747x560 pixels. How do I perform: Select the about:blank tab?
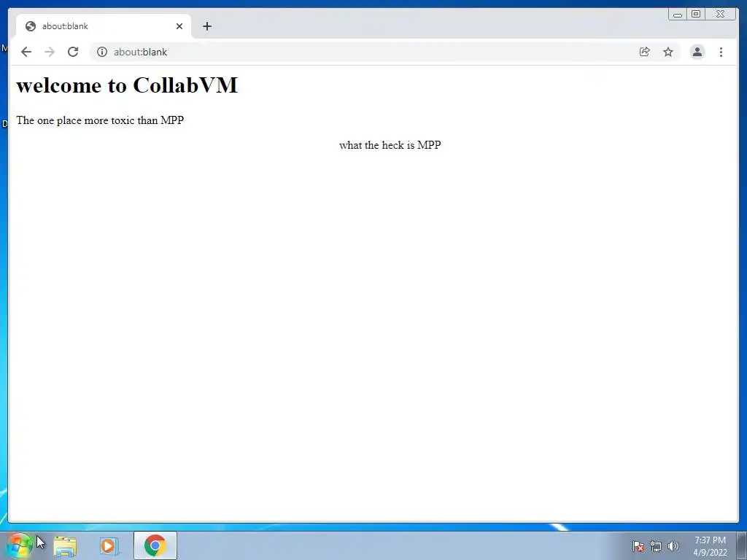[x=104, y=26]
